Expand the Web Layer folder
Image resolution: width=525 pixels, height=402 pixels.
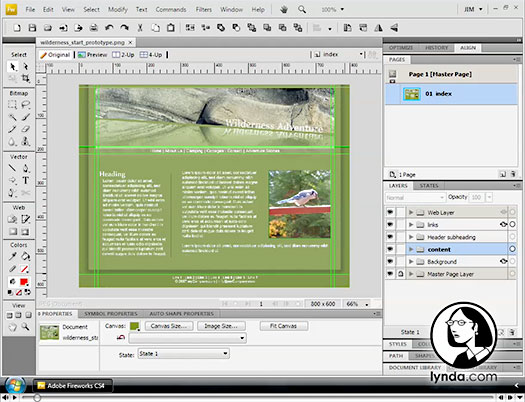click(411, 212)
